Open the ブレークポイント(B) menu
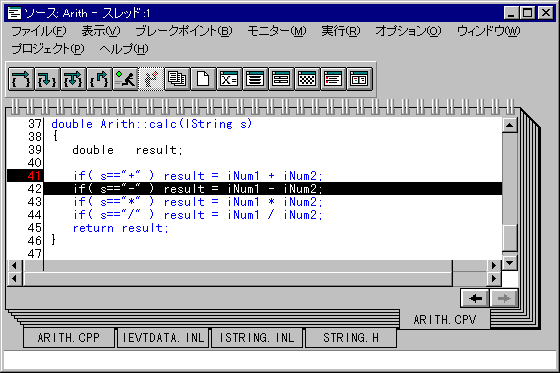This screenshot has height=373, width=560. (184, 31)
